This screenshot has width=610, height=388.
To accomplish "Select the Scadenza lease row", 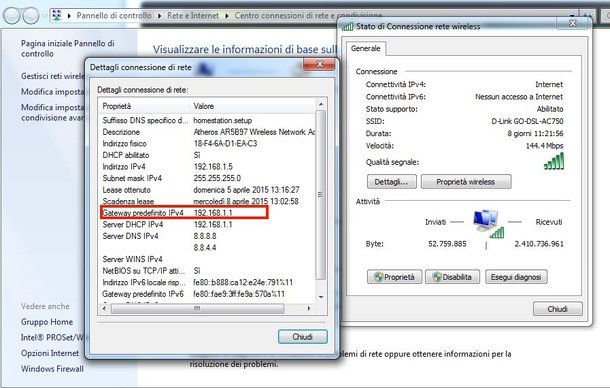I will (208, 201).
